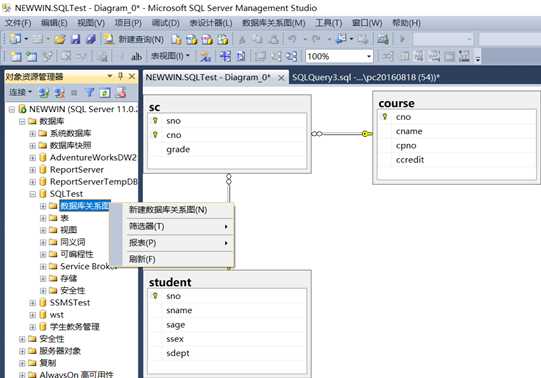Image resolution: width=541 pixels, height=378 pixels.
Task: Click the Add Table icon in diagram toolbar
Action: [x=31, y=56]
